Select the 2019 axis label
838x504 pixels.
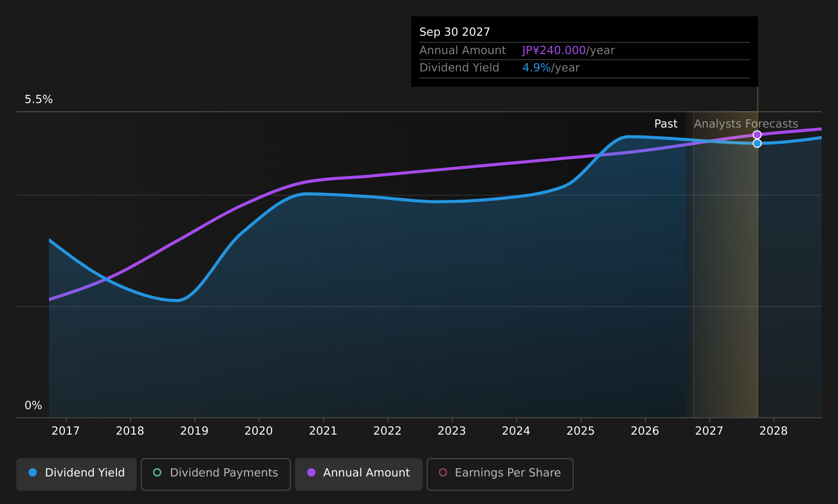(194, 431)
